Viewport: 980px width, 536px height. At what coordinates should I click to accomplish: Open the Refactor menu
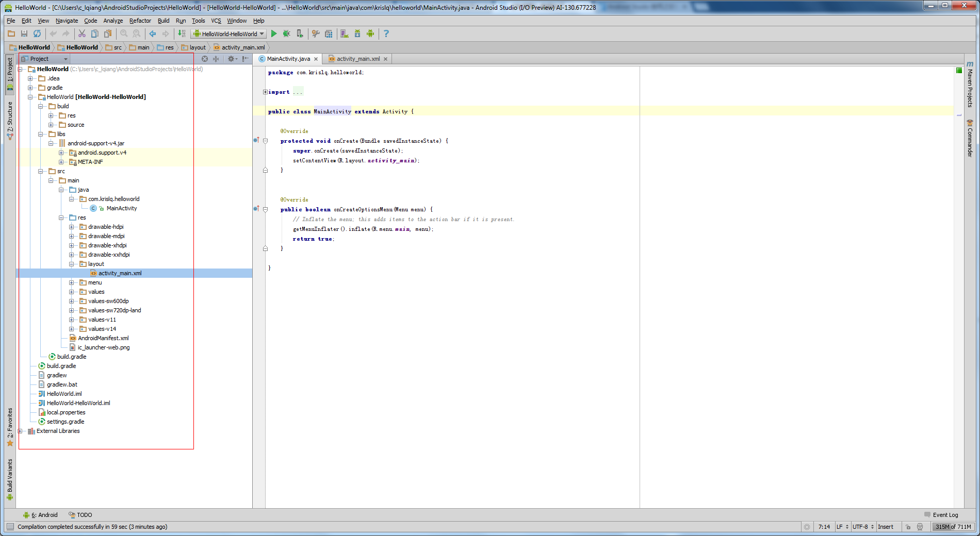click(x=140, y=21)
